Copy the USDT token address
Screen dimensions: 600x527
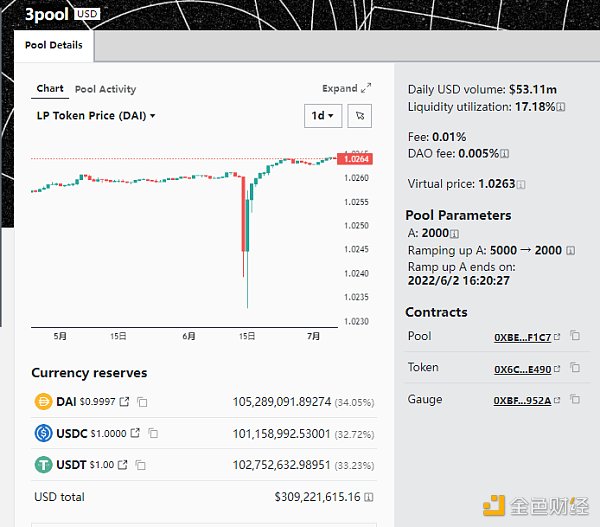pyautogui.click(x=140, y=465)
